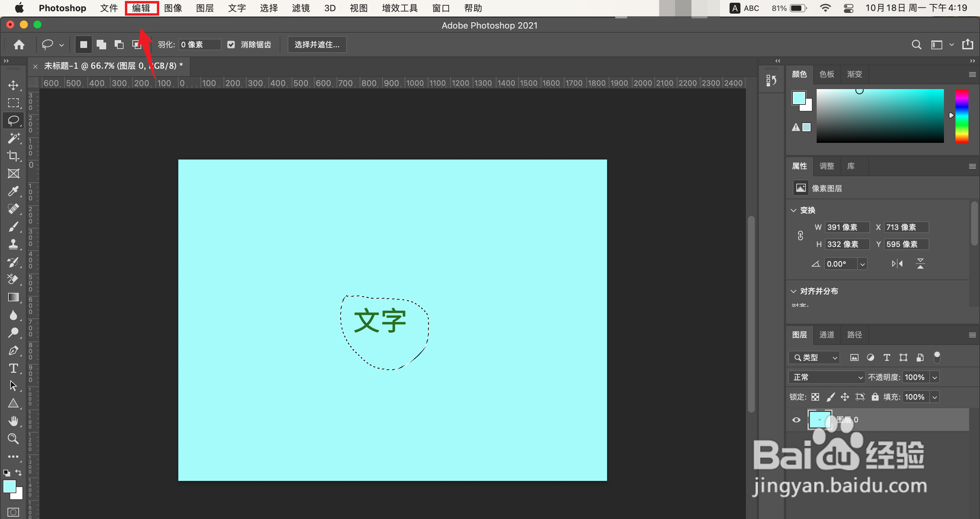Click the Flip Horizontal icon in Properties
This screenshot has width=980, height=519.
pos(897,264)
